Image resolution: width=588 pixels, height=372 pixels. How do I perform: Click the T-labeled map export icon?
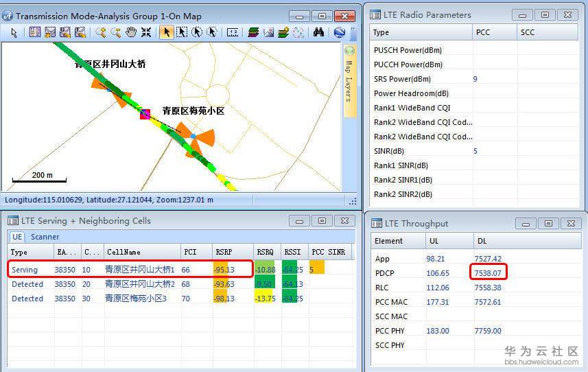coord(80,33)
